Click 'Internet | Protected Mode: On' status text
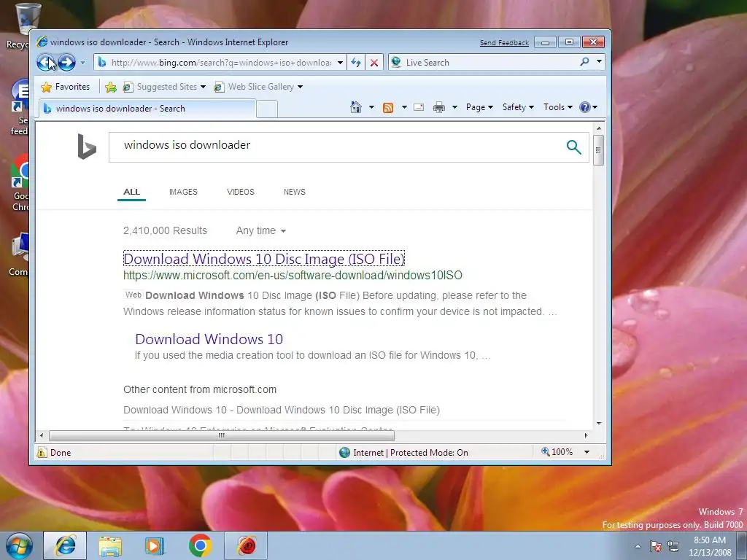 coord(411,453)
